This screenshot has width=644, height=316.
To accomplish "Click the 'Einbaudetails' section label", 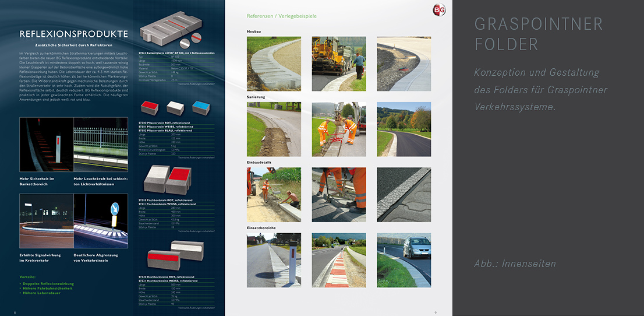I will (259, 163).
